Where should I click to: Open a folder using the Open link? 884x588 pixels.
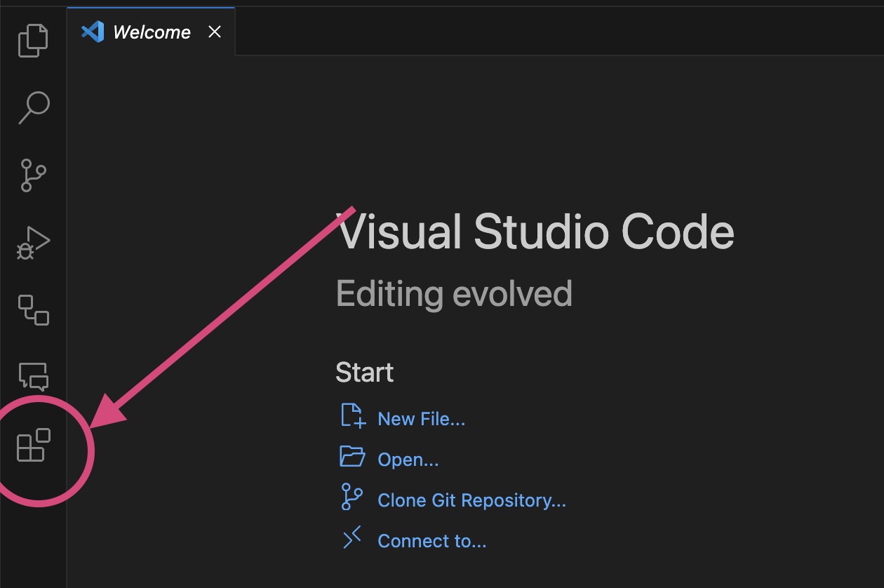click(407, 460)
